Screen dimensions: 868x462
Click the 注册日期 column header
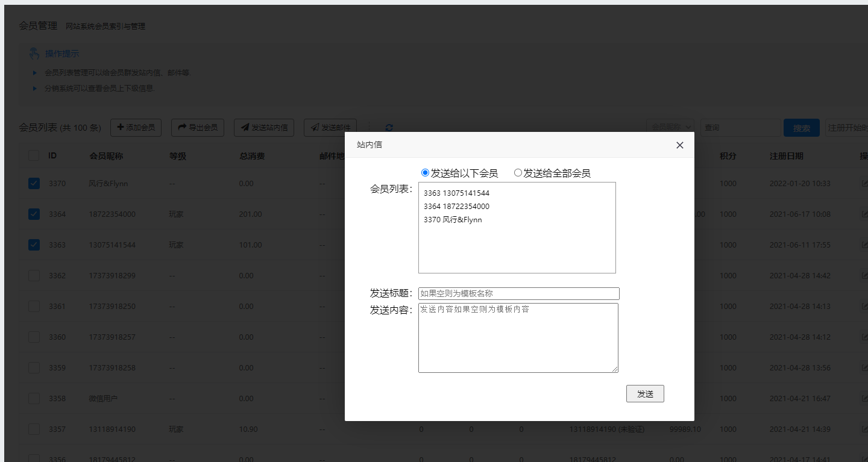click(x=786, y=156)
